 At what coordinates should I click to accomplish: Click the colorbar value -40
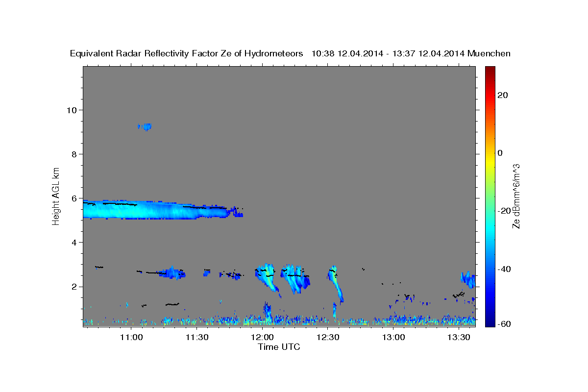(505, 269)
